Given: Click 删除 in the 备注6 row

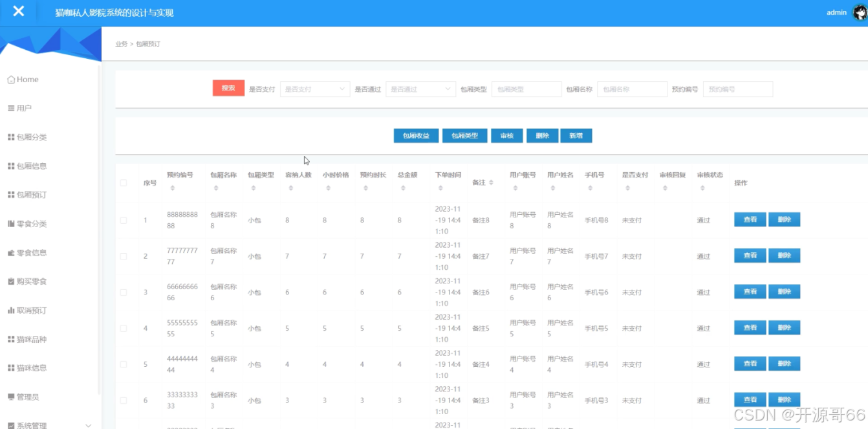Looking at the screenshot, I should [x=785, y=292].
